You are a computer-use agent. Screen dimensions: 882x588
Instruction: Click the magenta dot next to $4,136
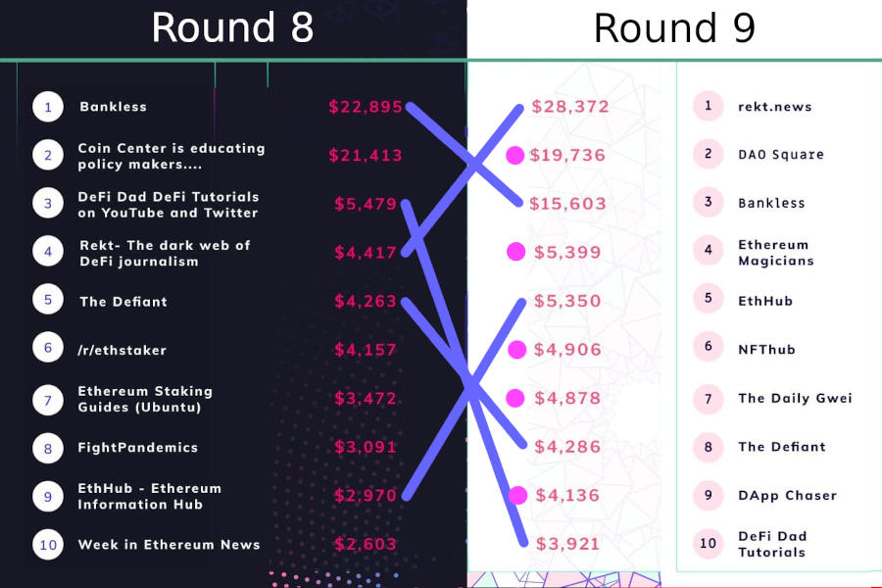pyautogui.click(x=518, y=495)
